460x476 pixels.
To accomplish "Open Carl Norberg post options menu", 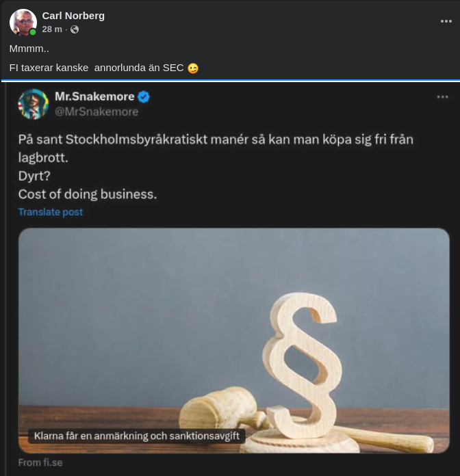I will (x=446, y=21).
